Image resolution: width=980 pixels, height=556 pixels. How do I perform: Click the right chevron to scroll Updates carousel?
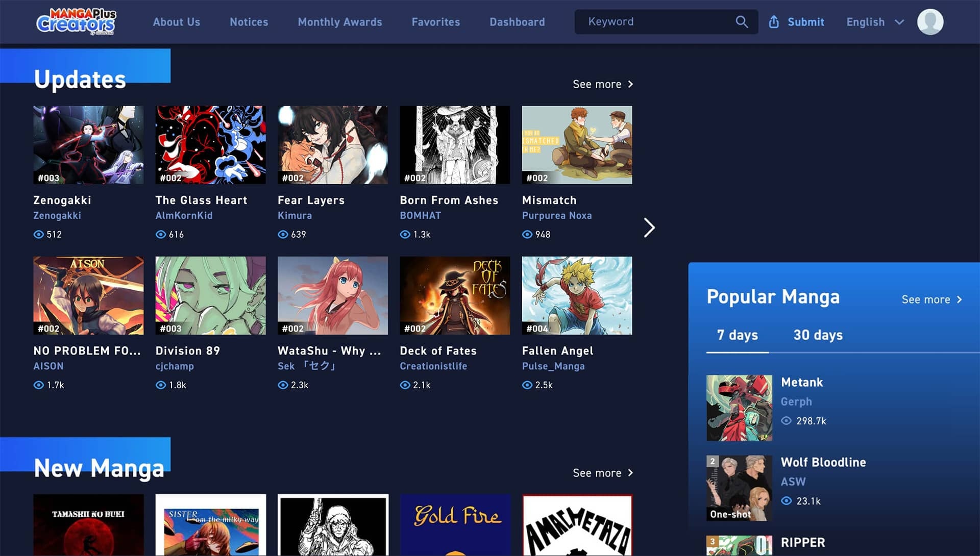point(649,227)
